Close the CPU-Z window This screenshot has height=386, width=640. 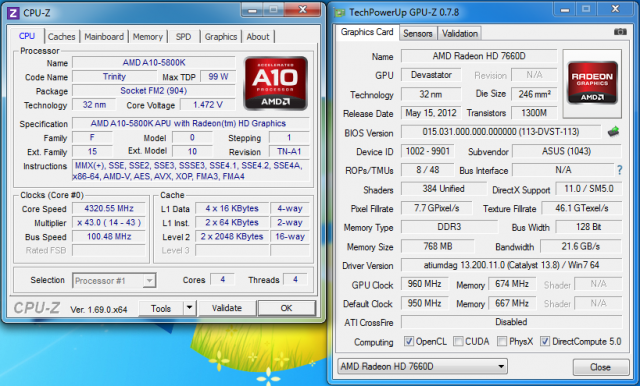pyautogui.click(x=303, y=10)
